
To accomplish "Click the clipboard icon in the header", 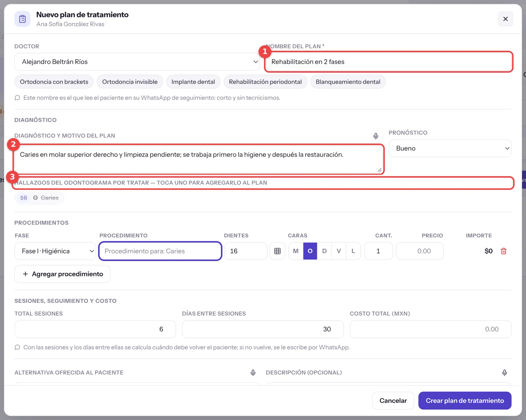I will point(22,19).
